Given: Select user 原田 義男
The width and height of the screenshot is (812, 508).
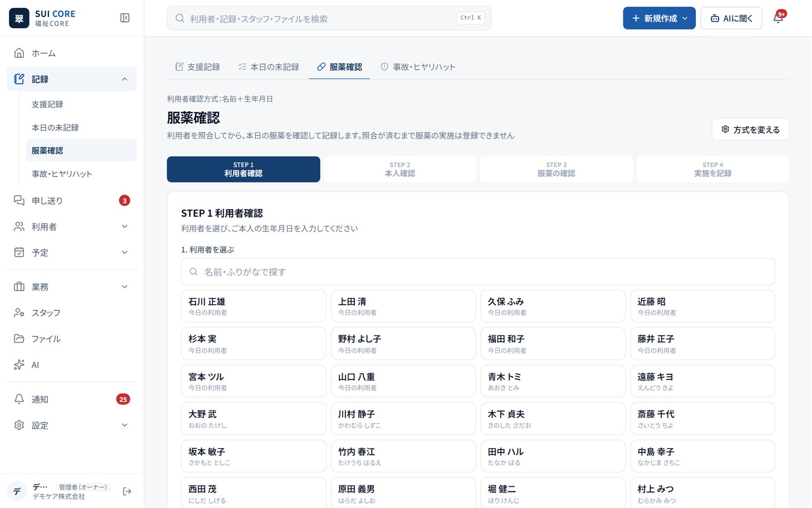Looking at the screenshot, I should click(x=403, y=493).
